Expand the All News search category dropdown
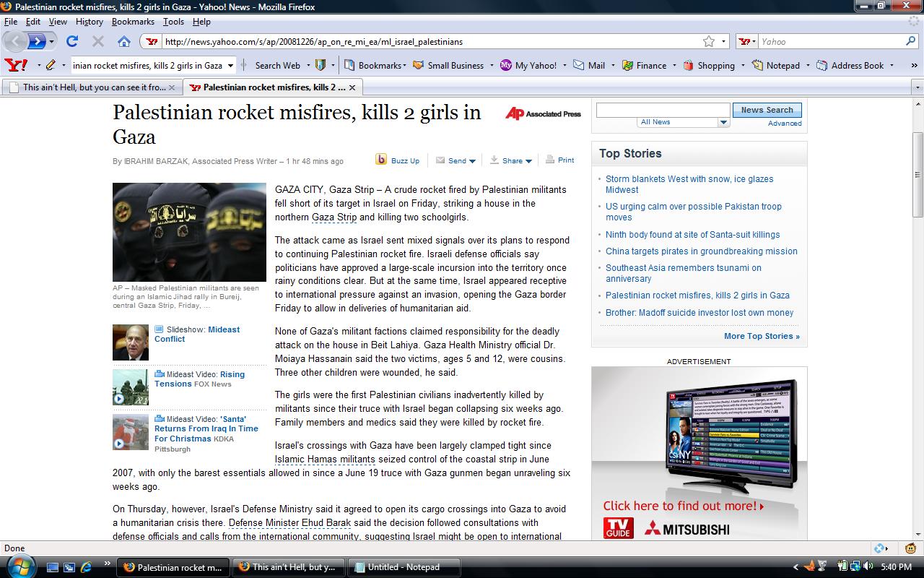Viewport: 924px width, 578px height. (723, 122)
